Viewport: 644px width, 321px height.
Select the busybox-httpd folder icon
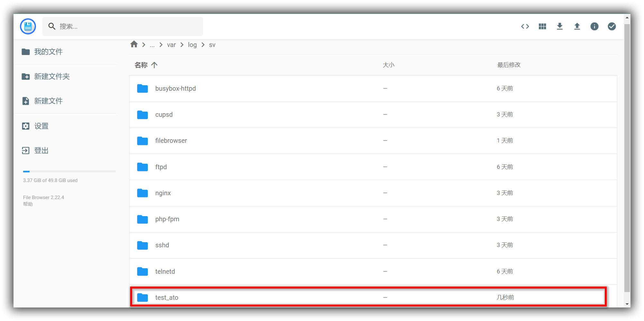coord(142,88)
